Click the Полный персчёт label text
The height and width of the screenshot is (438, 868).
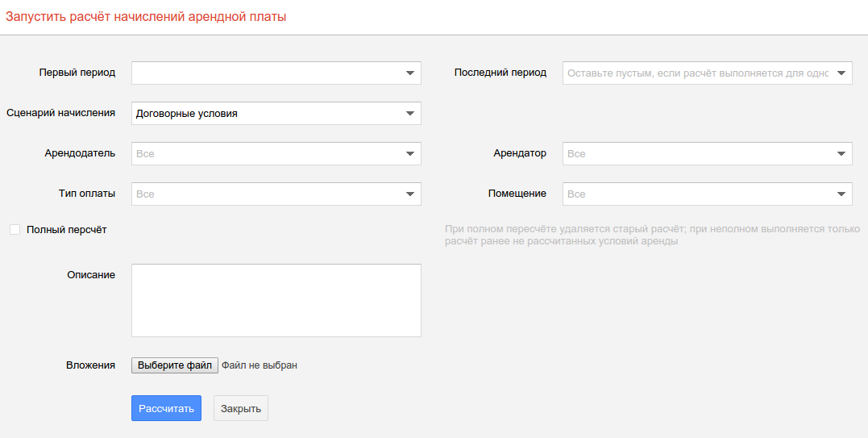66,230
